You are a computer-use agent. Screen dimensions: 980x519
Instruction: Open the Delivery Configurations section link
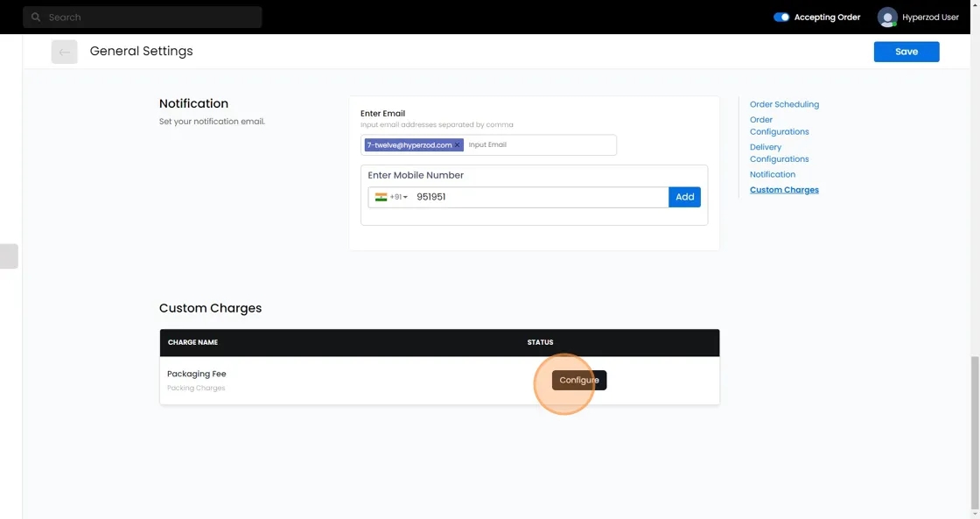point(779,153)
